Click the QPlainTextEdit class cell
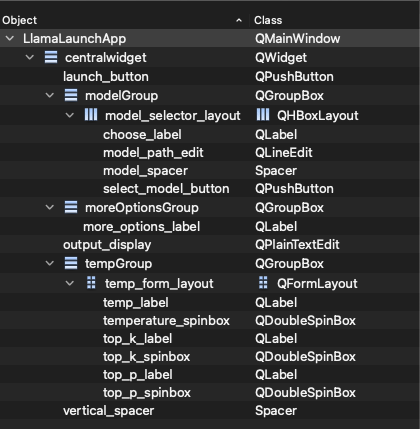The image size is (420, 429). [x=297, y=245]
